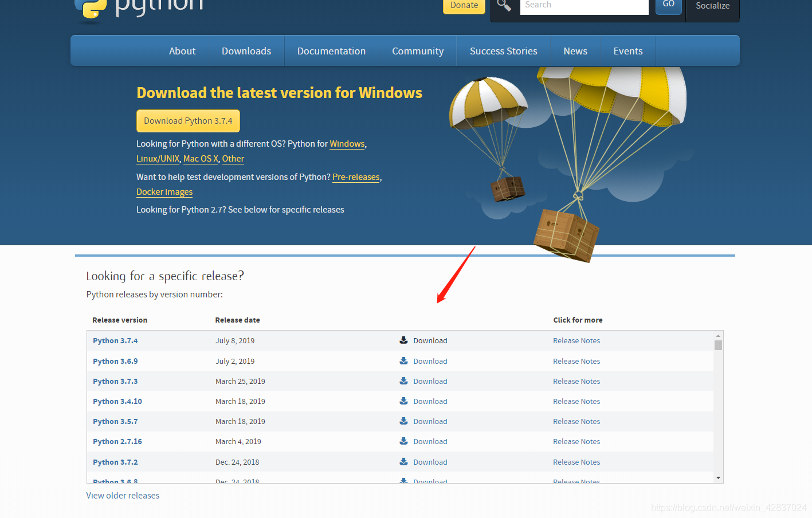
Task: Click download icon in Python 3.4.10 row
Action: click(x=403, y=401)
